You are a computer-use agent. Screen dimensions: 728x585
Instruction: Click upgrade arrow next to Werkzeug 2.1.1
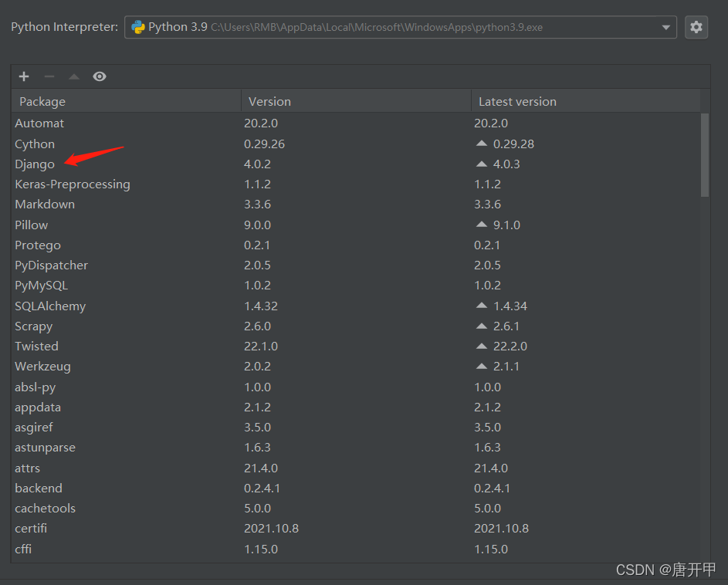(482, 367)
